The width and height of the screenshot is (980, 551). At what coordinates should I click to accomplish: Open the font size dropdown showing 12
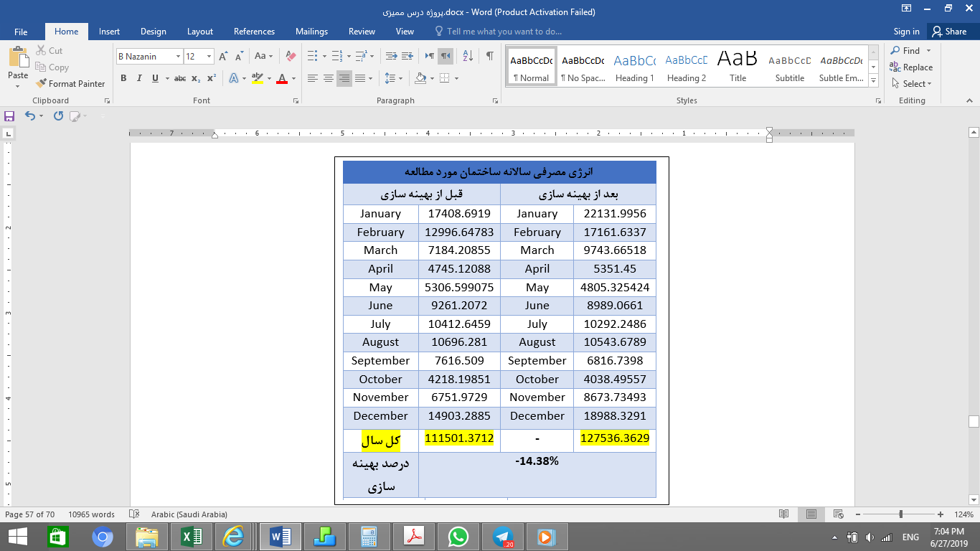coord(209,56)
